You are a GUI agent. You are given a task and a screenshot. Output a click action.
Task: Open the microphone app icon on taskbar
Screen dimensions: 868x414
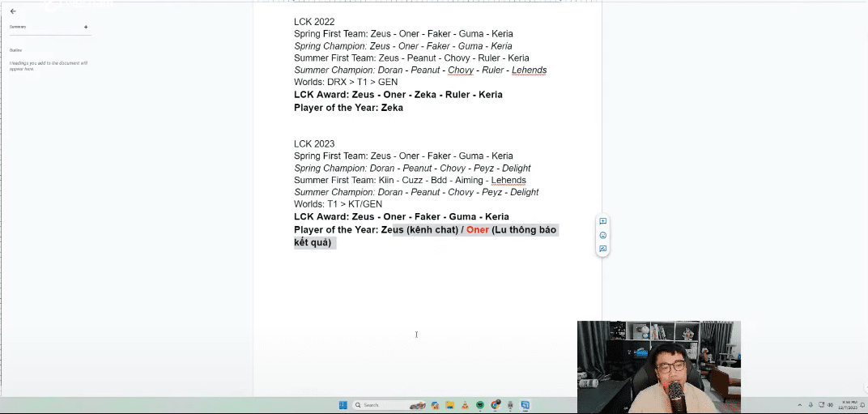[510, 405]
